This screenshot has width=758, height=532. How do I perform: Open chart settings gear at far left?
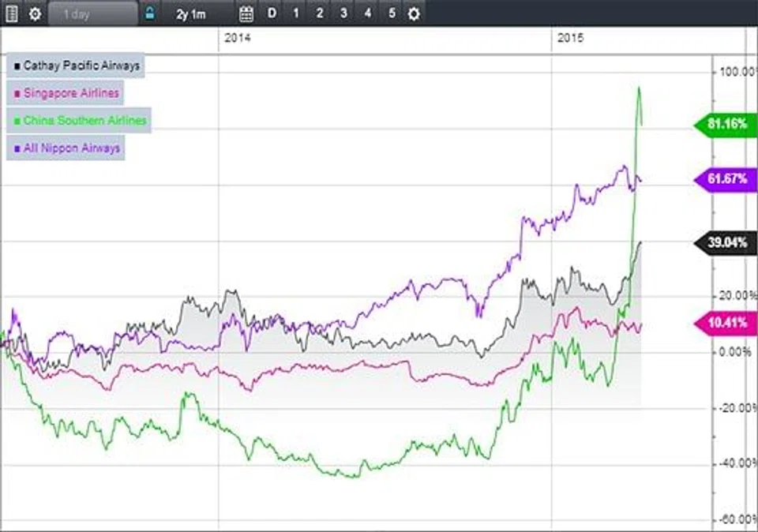tap(35, 14)
